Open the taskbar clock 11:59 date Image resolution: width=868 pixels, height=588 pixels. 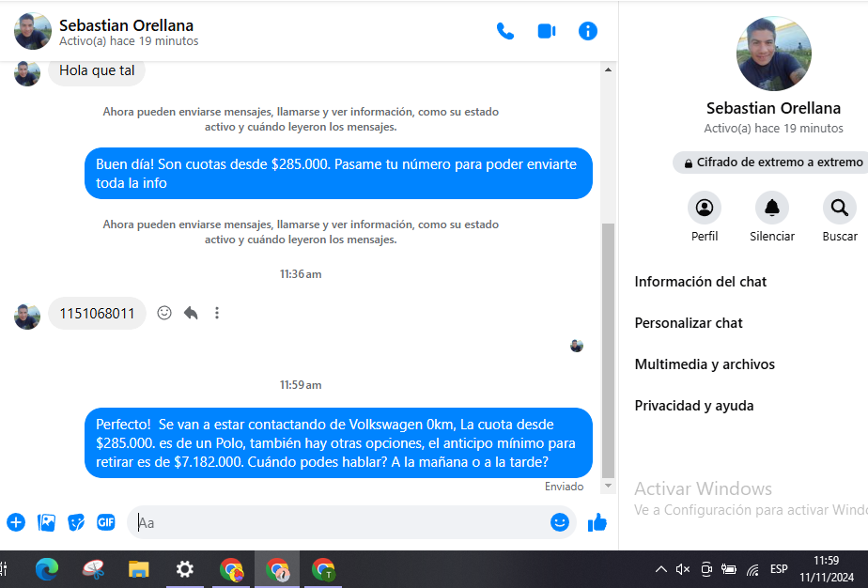point(827,569)
